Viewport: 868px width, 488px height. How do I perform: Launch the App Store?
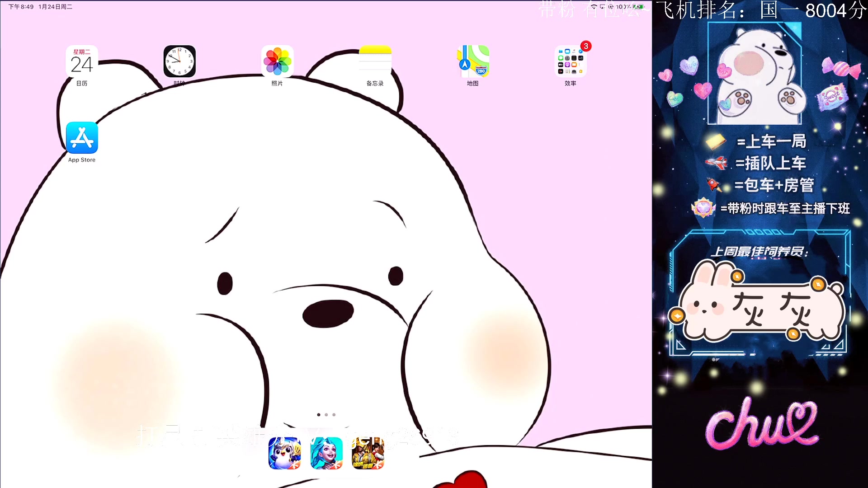click(x=82, y=138)
